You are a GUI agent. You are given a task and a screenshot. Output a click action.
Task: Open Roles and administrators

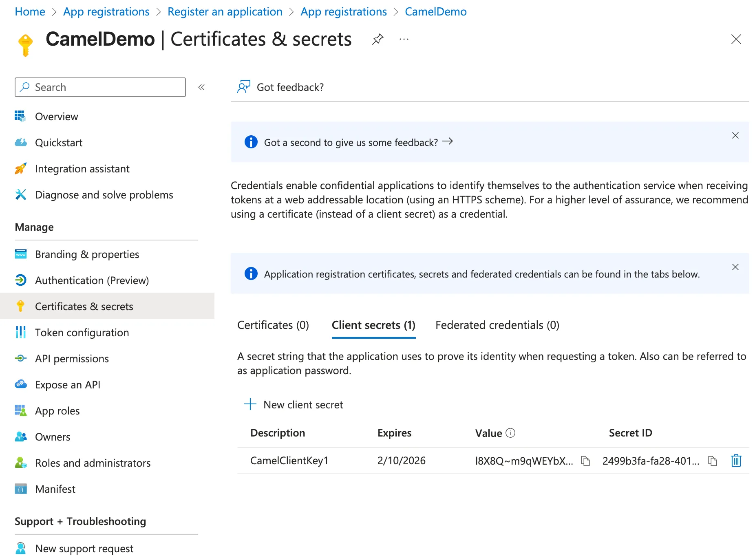tap(93, 463)
